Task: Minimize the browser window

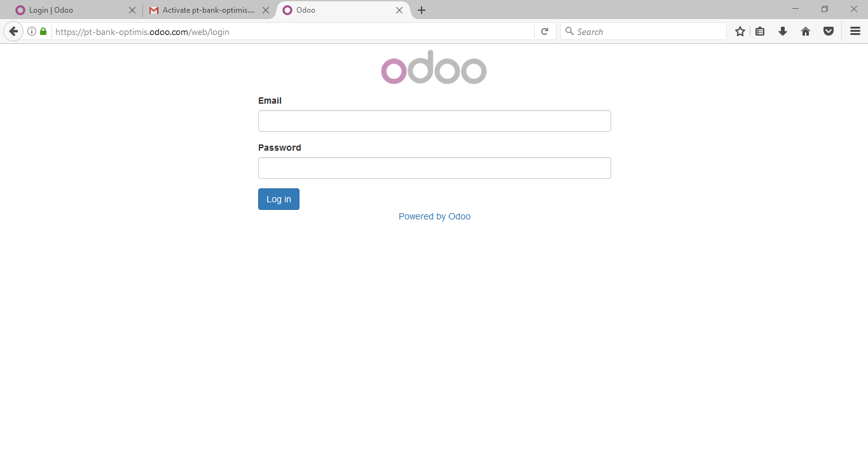Action: click(796, 9)
